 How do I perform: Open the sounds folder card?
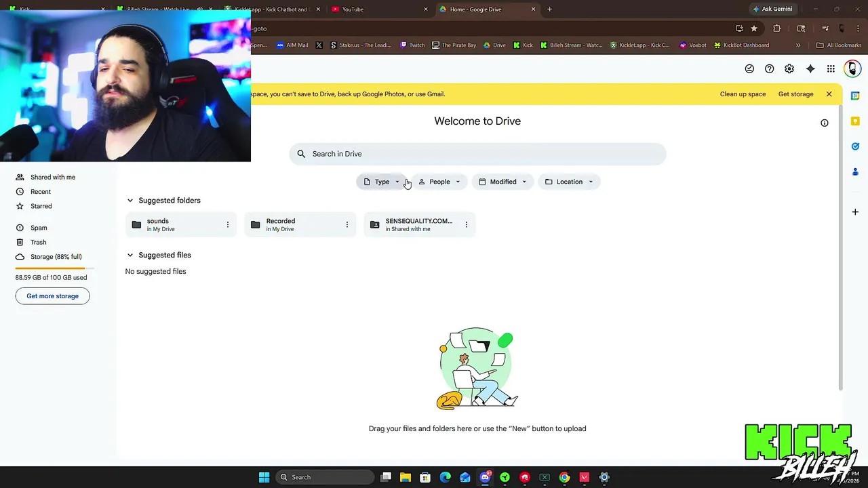181,224
